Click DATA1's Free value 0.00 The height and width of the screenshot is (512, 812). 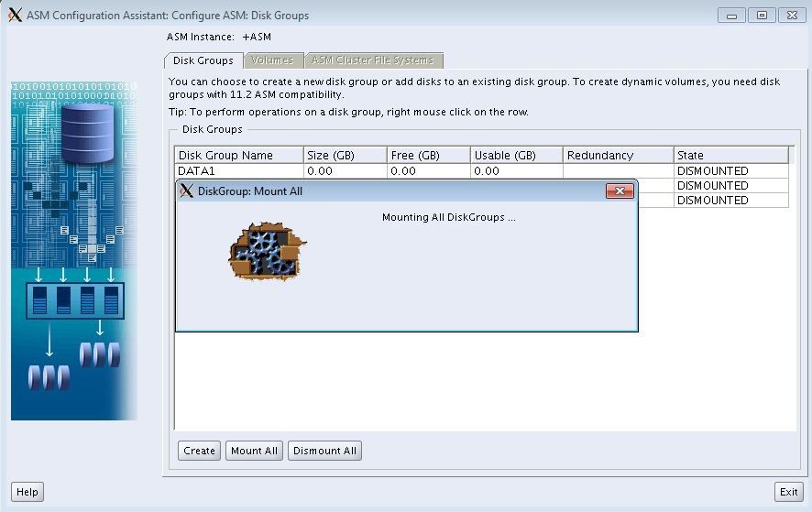pyautogui.click(x=429, y=171)
